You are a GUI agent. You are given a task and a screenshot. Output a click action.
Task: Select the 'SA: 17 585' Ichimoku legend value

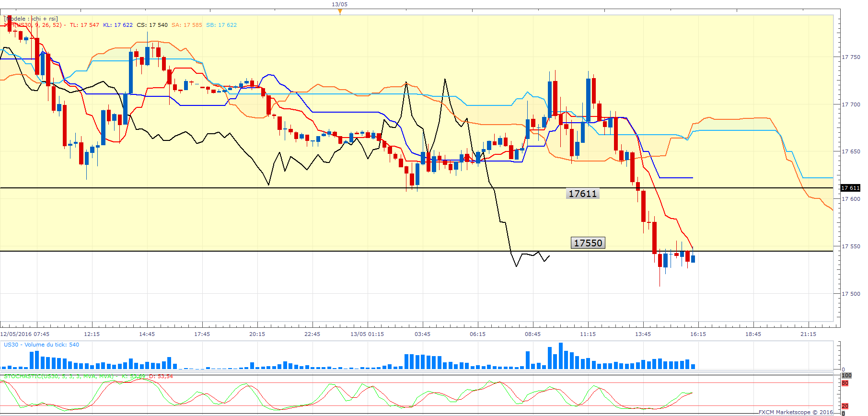[187, 25]
